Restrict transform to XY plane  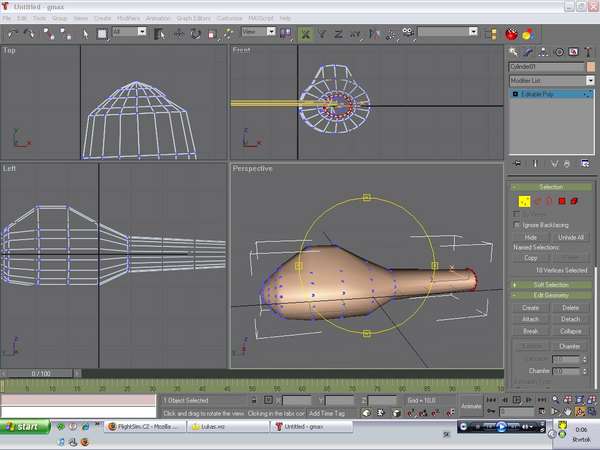(355, 34)
